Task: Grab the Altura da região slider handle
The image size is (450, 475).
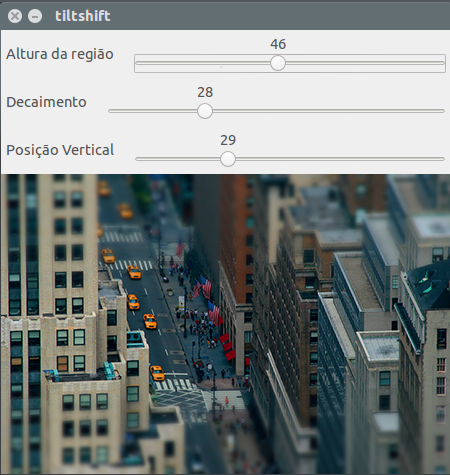Action: (278, 63)
